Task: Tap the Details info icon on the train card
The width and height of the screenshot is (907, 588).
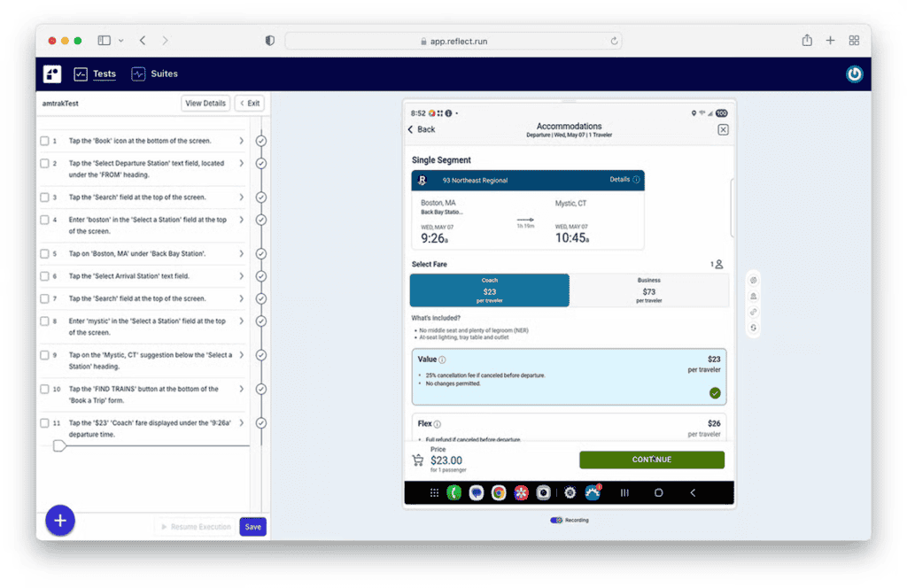Action: (636, 180)
